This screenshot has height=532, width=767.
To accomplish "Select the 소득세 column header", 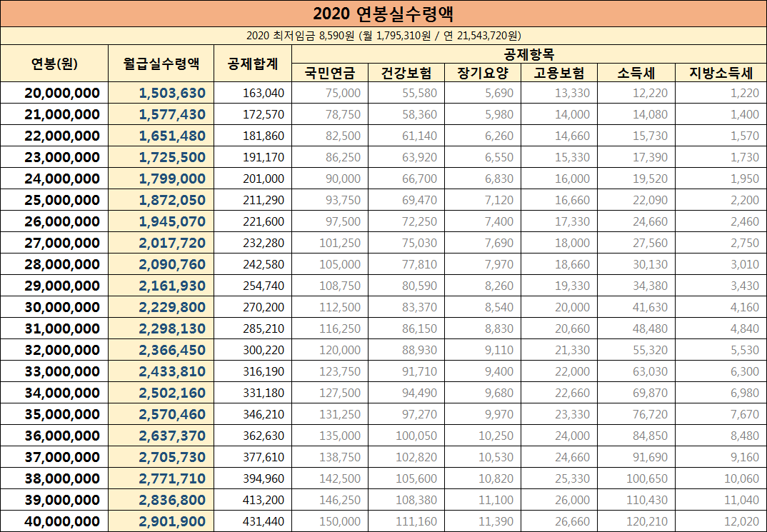I will point(636,71).
